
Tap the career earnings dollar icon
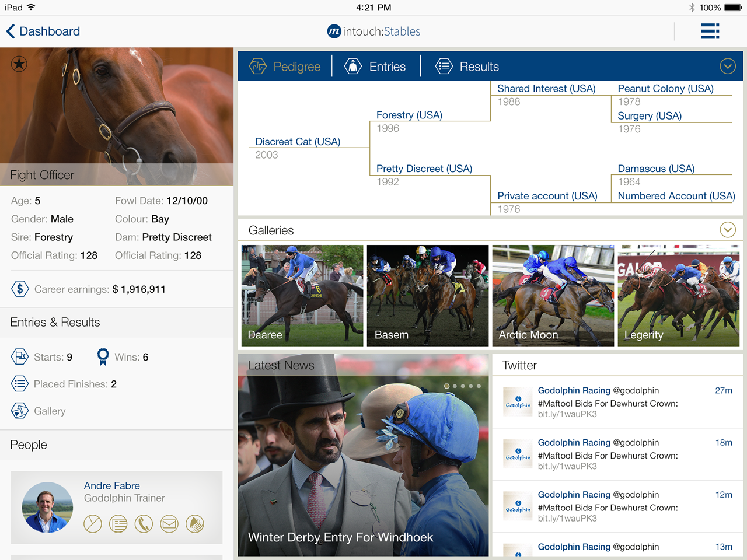[20, 289]
